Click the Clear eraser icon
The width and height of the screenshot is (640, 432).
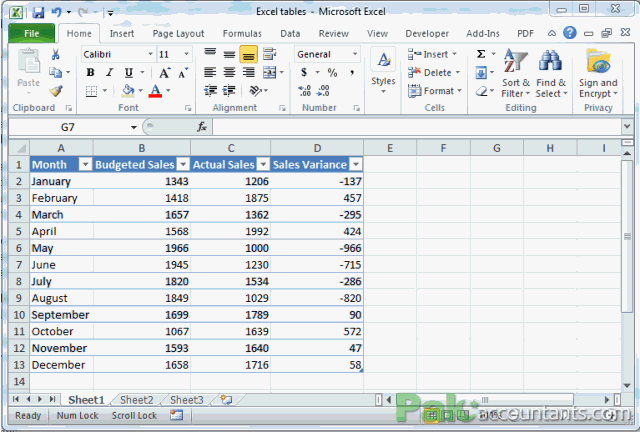point(482,91)
